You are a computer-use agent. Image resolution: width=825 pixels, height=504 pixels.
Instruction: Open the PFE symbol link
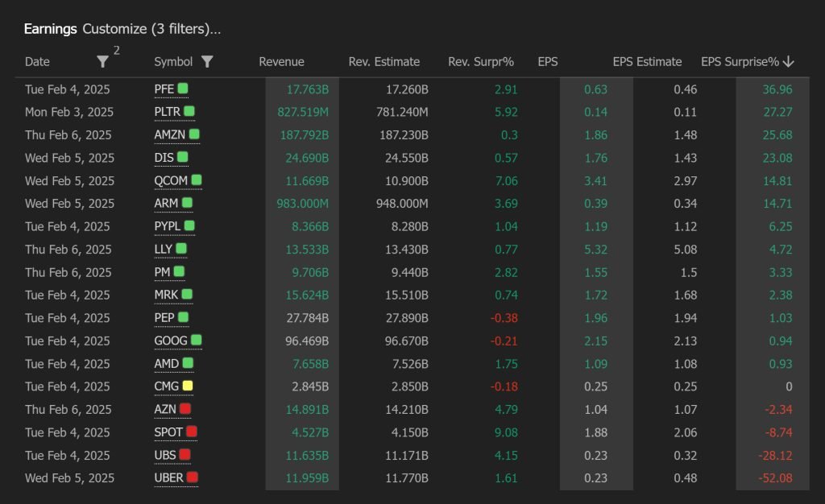point(164,89)
